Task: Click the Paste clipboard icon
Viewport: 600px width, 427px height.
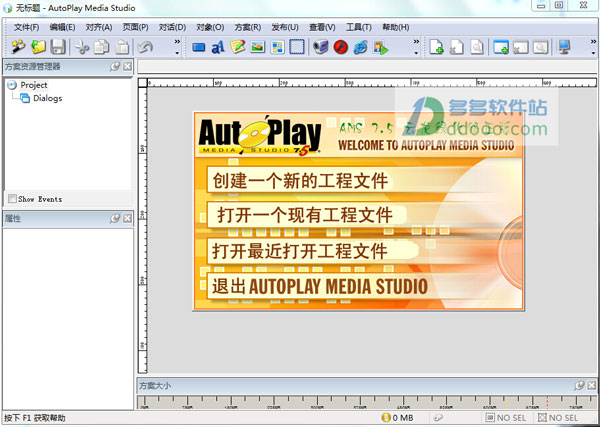Action: pos(122,47)
